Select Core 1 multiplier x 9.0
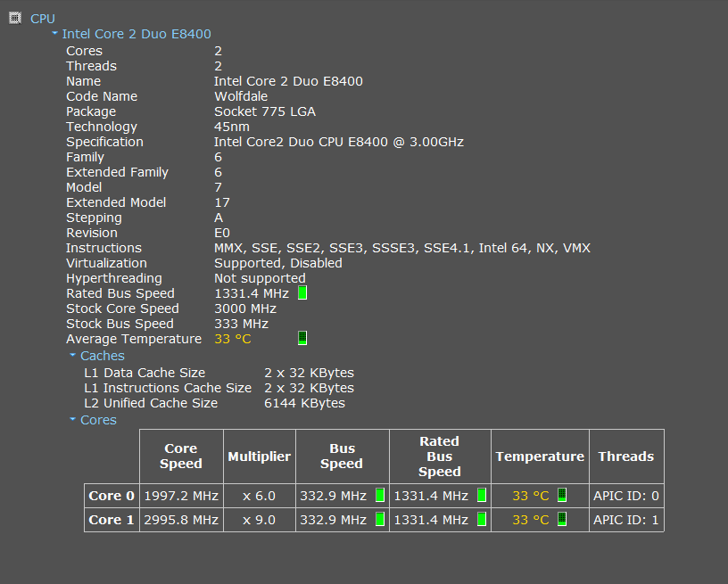Screen dimensions: 728x584 tap(259, 520)
